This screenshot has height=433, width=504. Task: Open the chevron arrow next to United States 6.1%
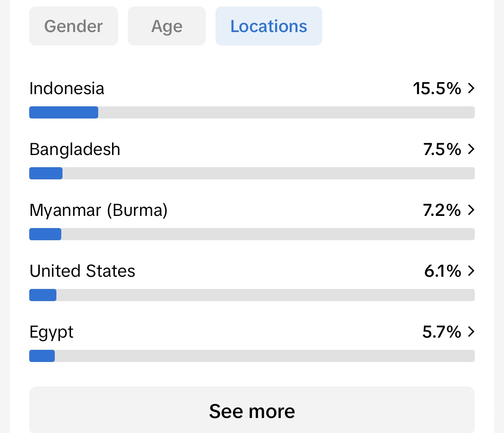[x=471, y=271]
